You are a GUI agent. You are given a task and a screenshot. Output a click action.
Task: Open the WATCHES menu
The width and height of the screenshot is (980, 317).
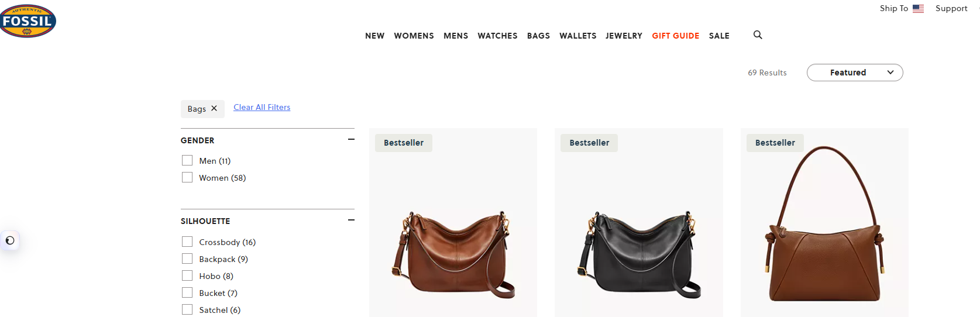click(x=497, y=36)
